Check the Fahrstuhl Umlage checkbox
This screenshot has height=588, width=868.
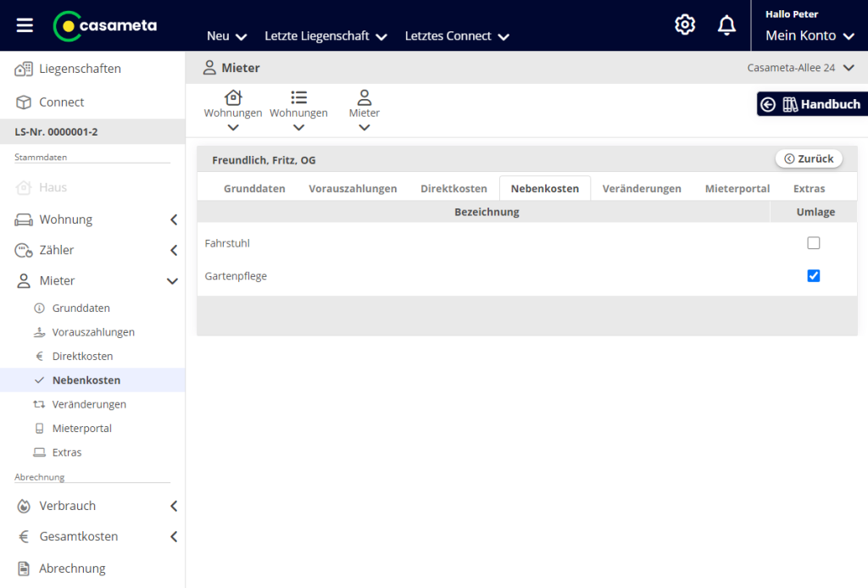pos(813,243)
